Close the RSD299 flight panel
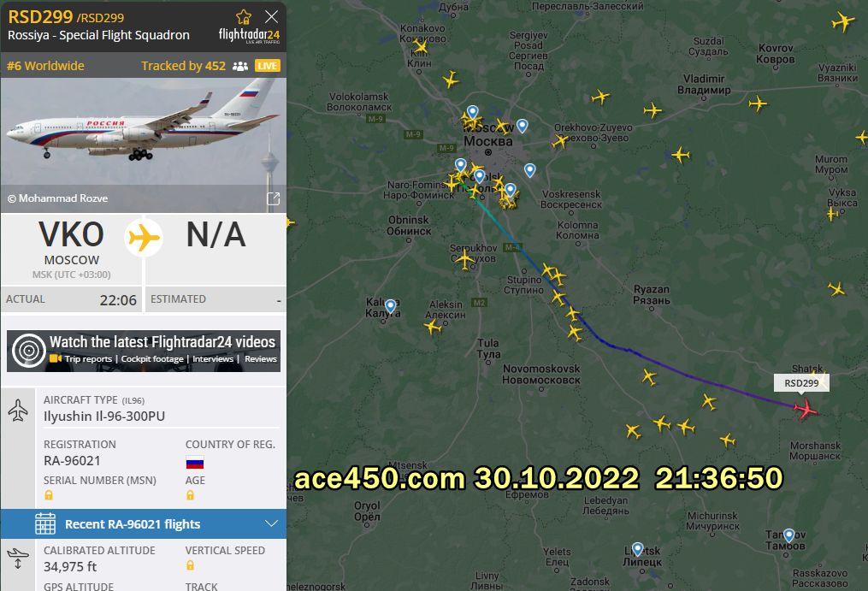 (271, 16)
